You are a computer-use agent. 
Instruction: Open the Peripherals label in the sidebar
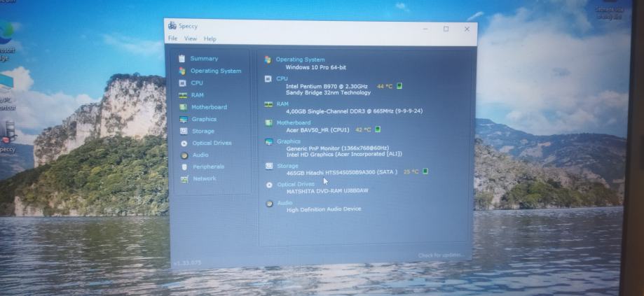pyautogui.click(x=209, y=167)
